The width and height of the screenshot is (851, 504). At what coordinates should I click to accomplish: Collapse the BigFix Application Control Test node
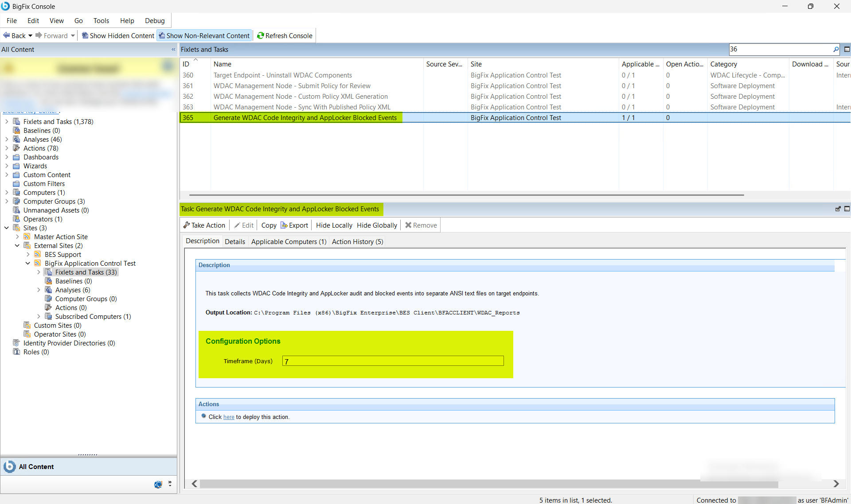coord(28,263)
